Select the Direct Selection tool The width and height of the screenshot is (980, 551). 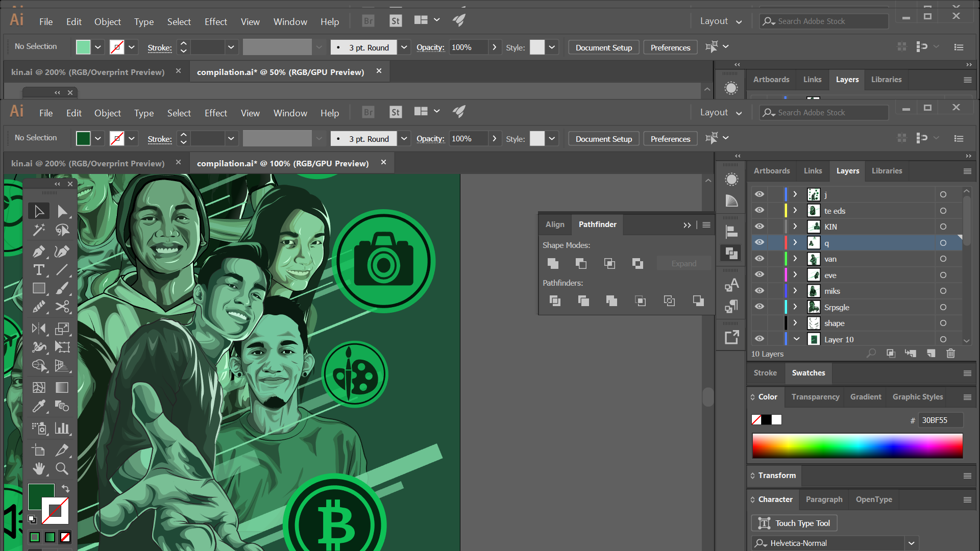pos(62,211)
